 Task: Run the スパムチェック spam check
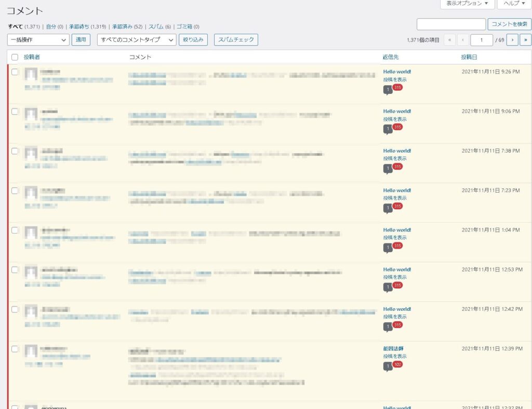point(236,39)
